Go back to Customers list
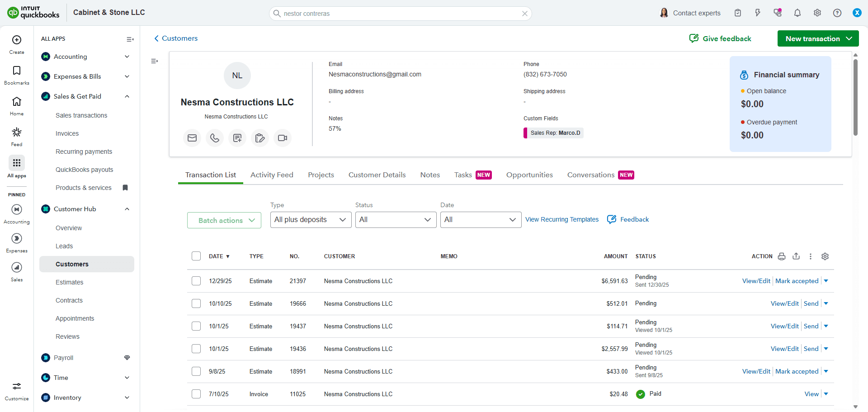 coord(176,38)
